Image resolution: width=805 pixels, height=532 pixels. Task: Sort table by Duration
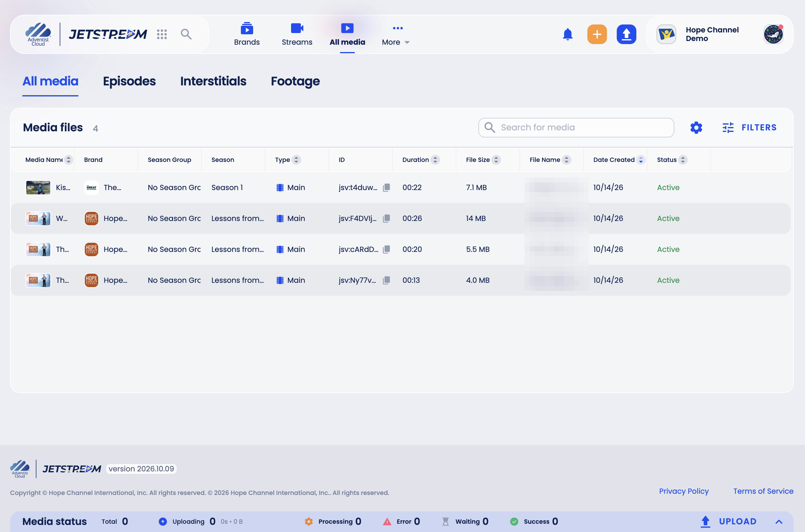(435, 160)
